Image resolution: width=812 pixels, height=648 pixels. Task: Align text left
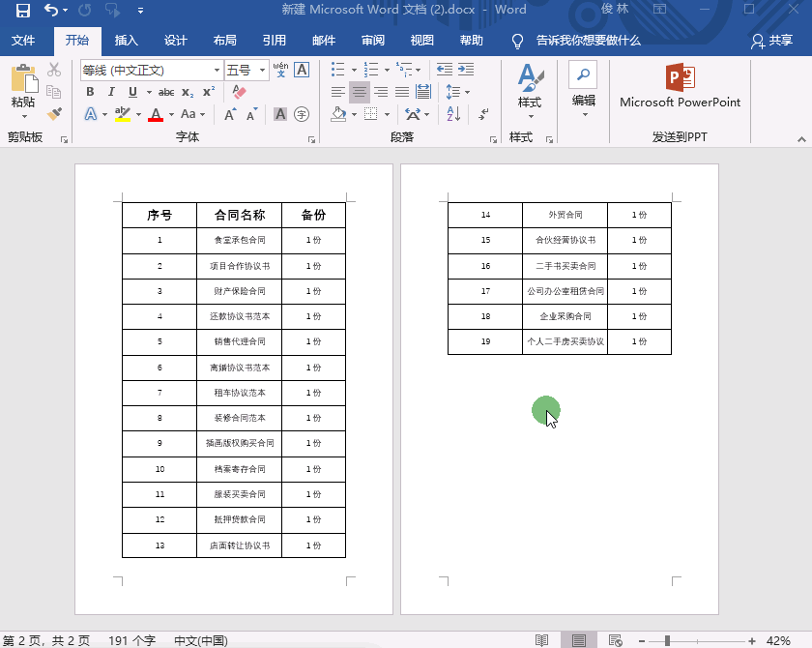pyautogui.click(x=337, y=92)
